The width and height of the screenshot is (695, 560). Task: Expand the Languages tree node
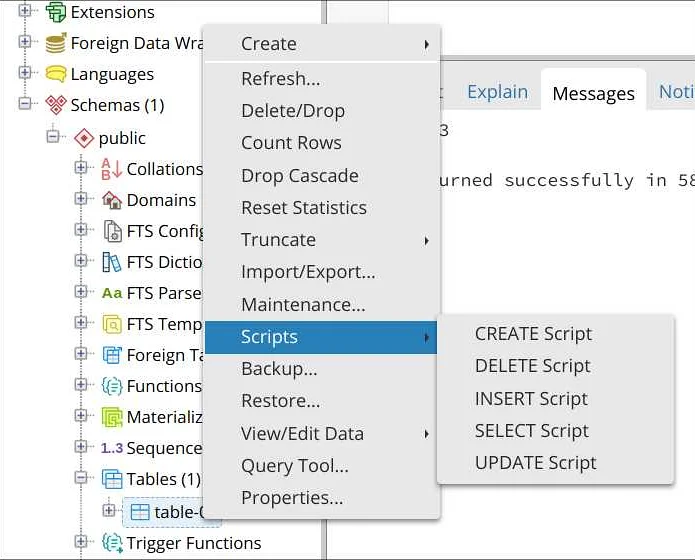pos(25,73)
